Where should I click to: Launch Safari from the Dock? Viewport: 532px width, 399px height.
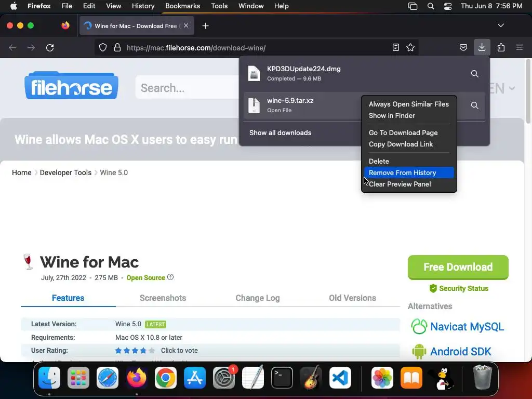click(x=108, y=378)
